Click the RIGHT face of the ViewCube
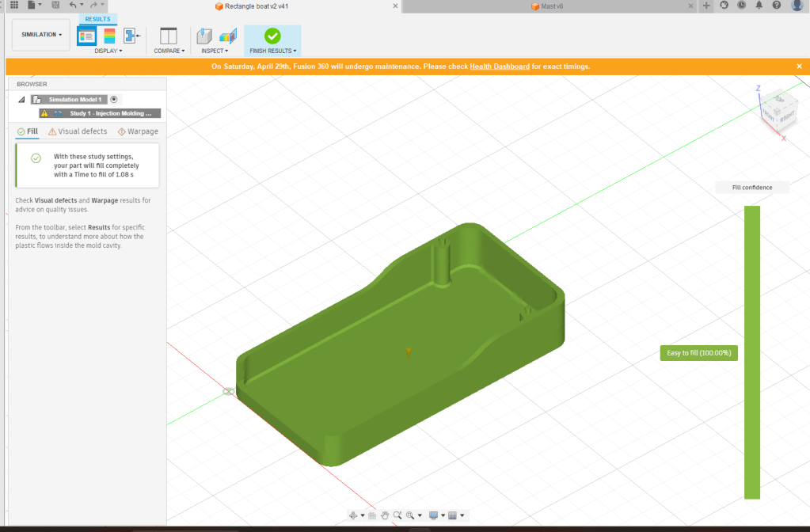 (x=786, y=119)
